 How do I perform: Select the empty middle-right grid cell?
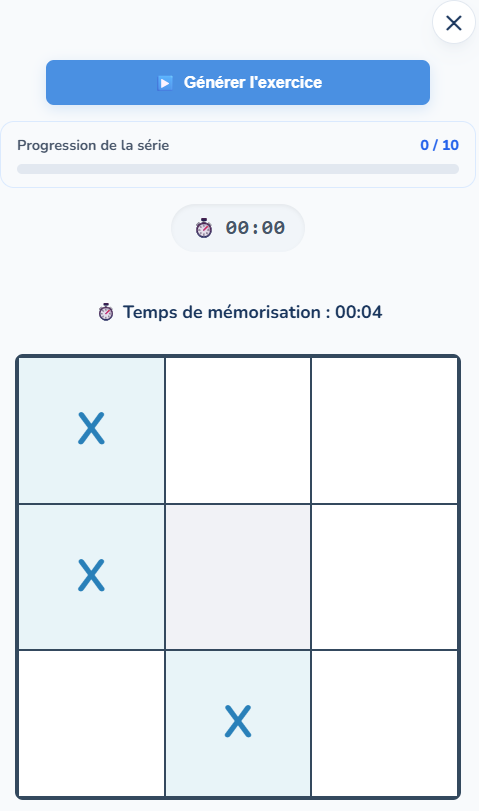pos(384,576)
